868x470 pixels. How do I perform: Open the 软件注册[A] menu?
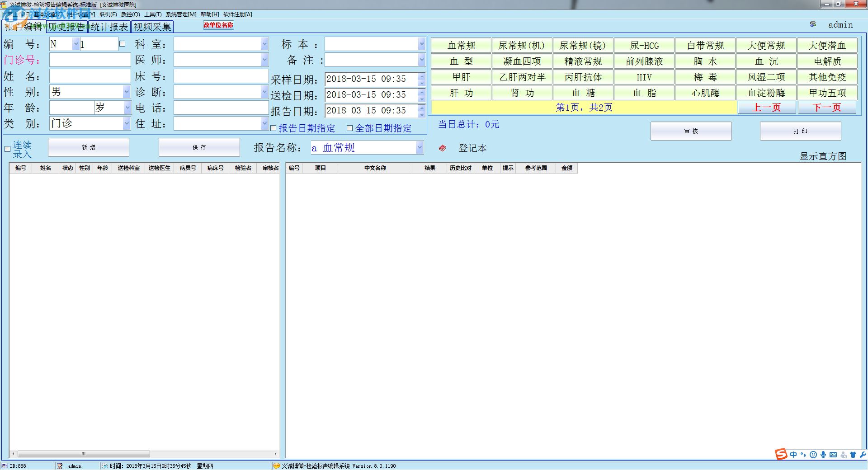(238, 14)
